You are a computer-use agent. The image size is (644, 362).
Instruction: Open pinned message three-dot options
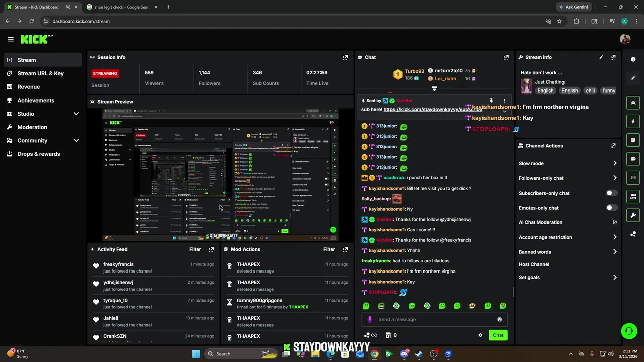tap(504, 101)
